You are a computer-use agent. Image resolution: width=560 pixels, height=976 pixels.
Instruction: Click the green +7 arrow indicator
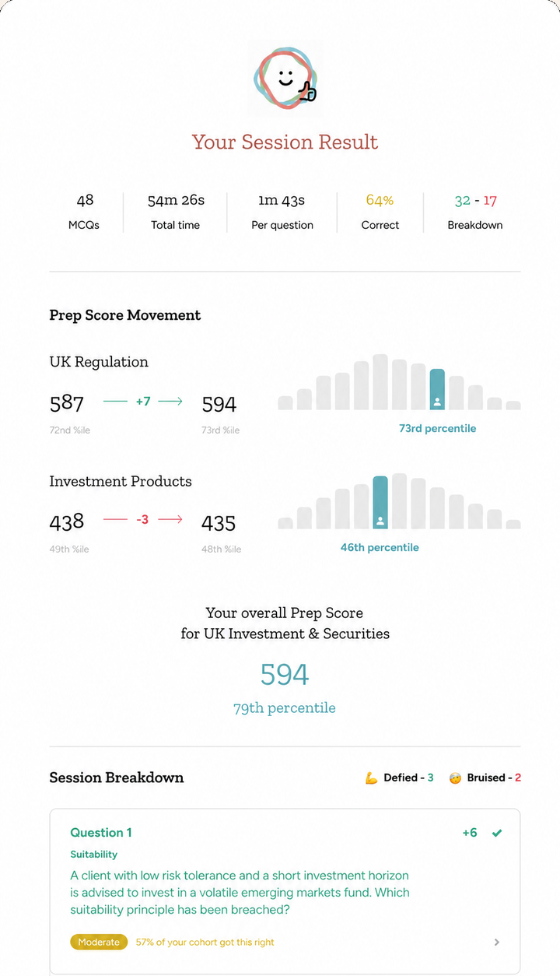point(143,402)
